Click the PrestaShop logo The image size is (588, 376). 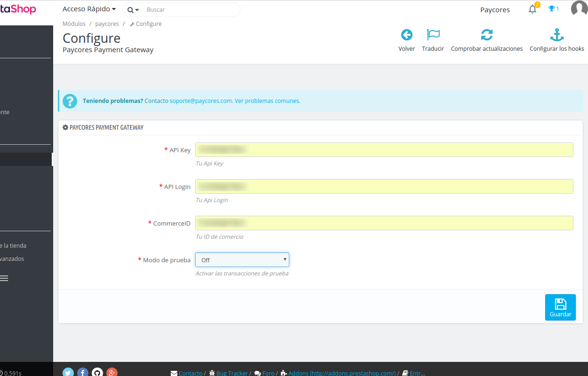18,9
